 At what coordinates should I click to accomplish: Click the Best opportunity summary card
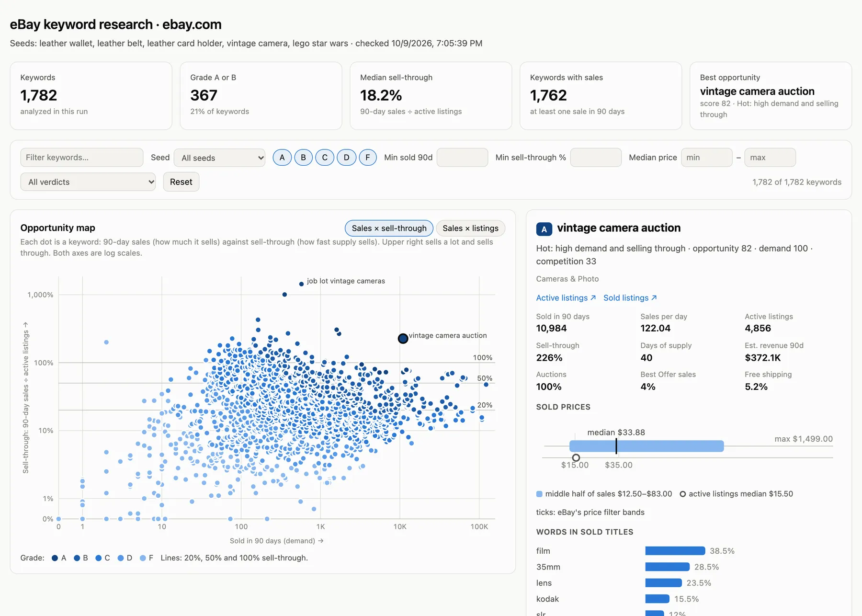[771, 96]
